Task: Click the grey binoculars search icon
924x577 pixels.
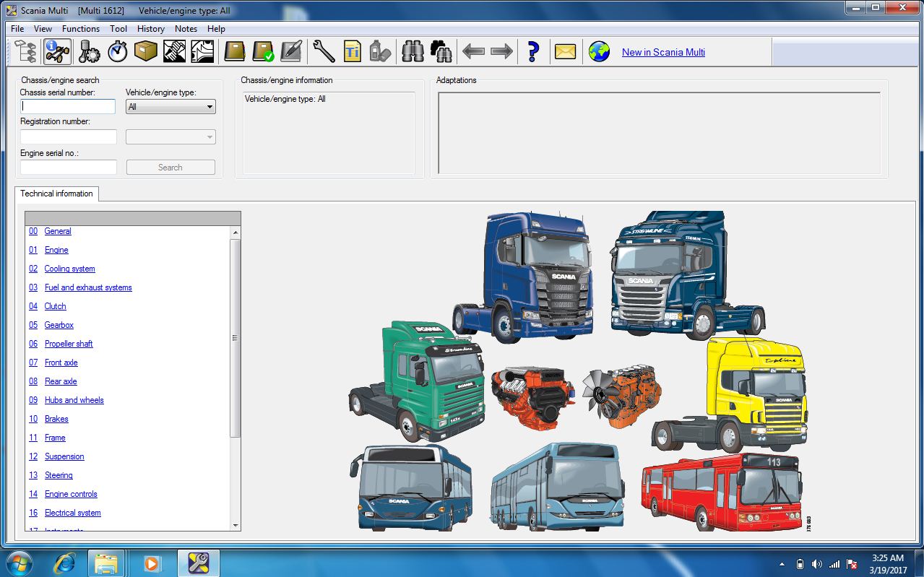Action: (x=413, y=52)
